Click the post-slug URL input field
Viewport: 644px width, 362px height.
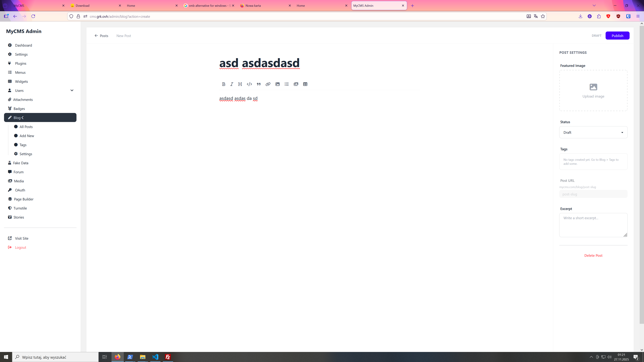point(593,194)
